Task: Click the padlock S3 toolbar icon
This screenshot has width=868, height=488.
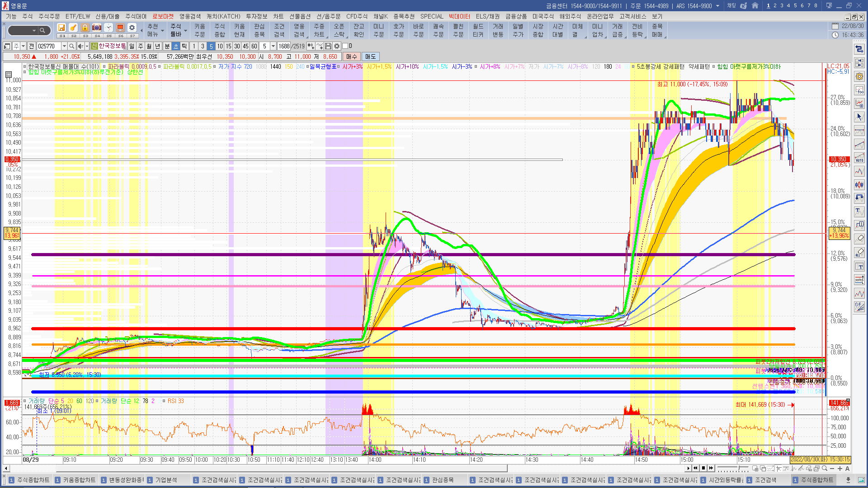Action: click(85, 28)
